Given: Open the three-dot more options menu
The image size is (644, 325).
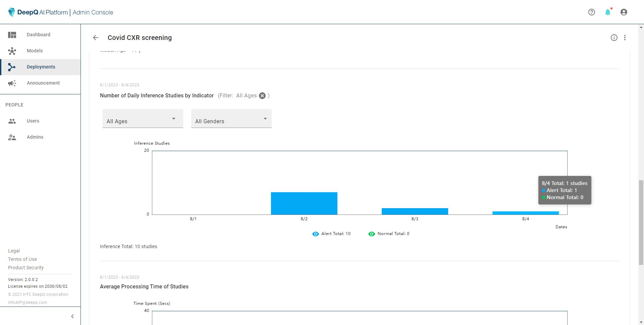Looking at the screenshot, I should click(625, 38).
